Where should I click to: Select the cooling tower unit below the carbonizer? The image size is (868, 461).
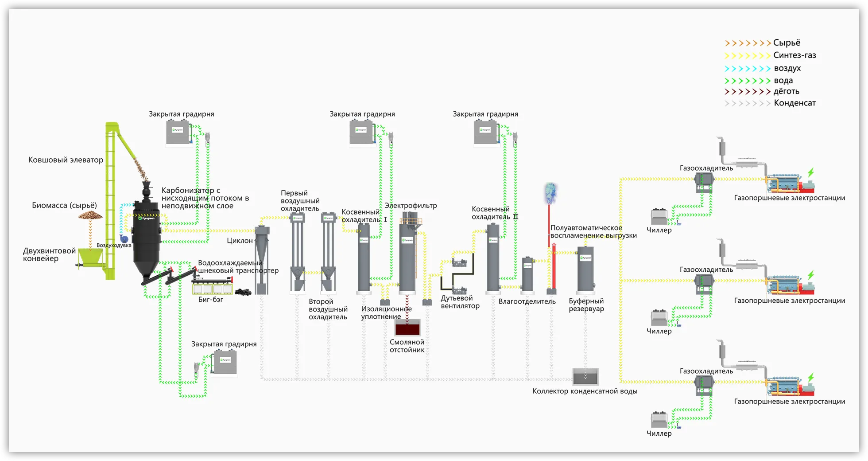tap(224, 362)
